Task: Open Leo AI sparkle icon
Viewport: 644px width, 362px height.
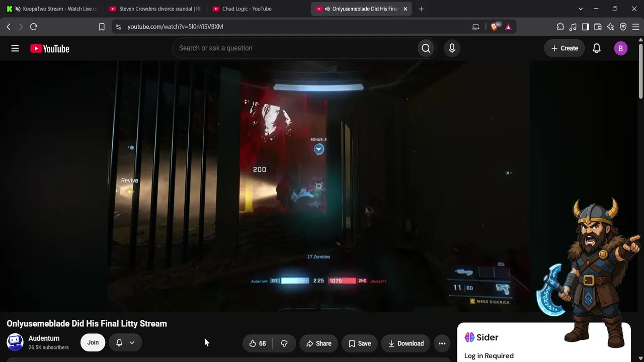Action: coord(611,27)
